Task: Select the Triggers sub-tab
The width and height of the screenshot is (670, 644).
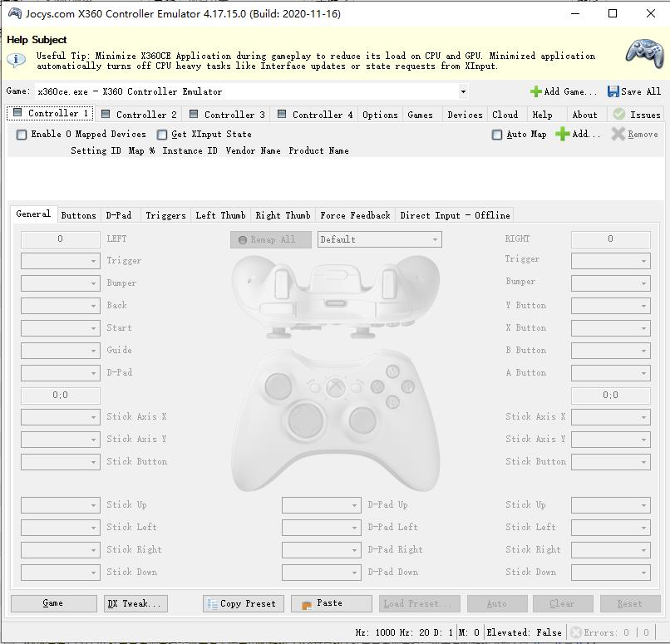Action: coord(165,215)
